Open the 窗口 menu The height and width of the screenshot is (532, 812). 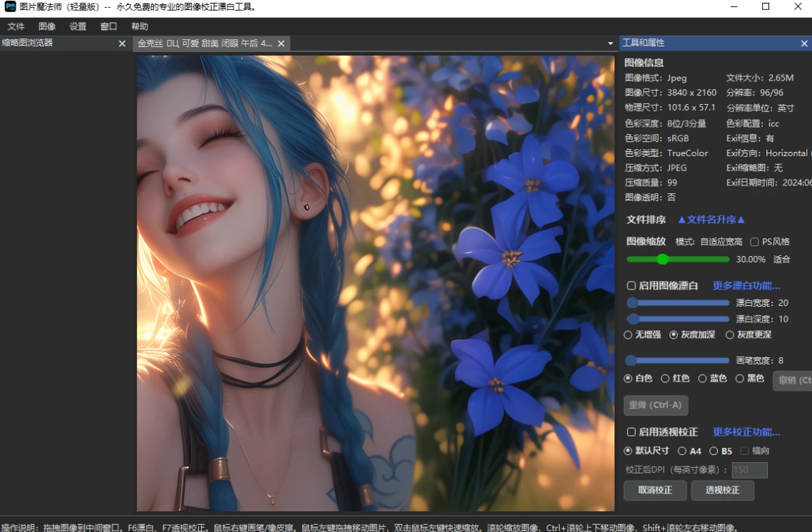tap(109, 26)
